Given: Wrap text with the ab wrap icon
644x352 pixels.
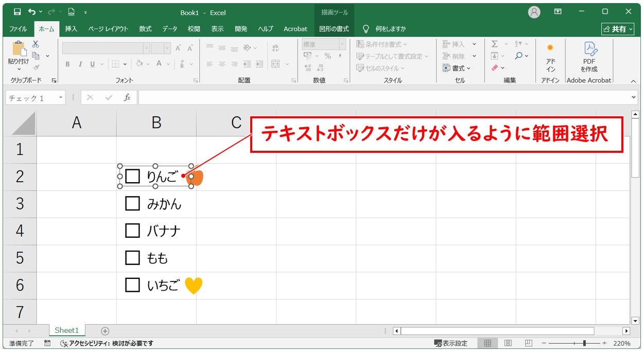Looking at the screenshot, I should [x=275, y=47].
